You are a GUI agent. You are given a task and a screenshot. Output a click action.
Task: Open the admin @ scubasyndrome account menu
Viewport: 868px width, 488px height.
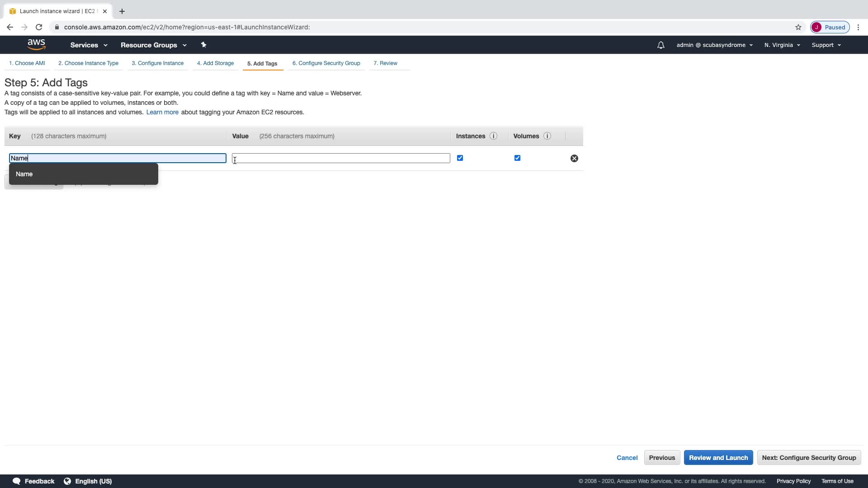coord(714,45)
